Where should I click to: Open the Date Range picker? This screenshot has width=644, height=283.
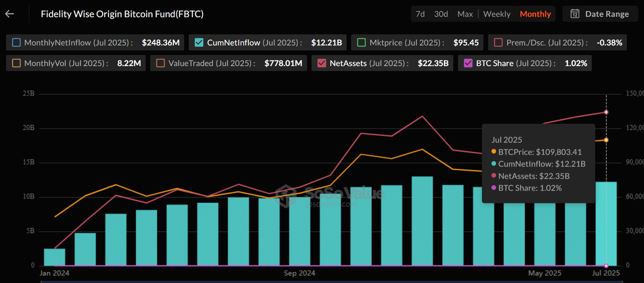[600, 14]
